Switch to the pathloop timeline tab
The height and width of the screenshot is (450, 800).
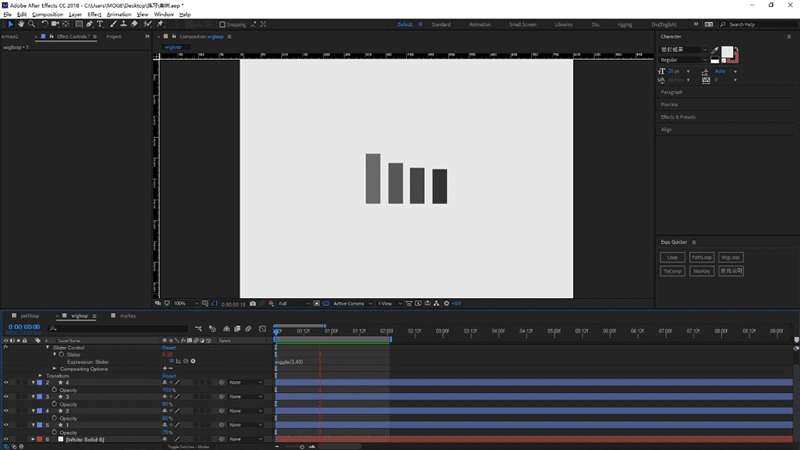(x=30, y=316)
